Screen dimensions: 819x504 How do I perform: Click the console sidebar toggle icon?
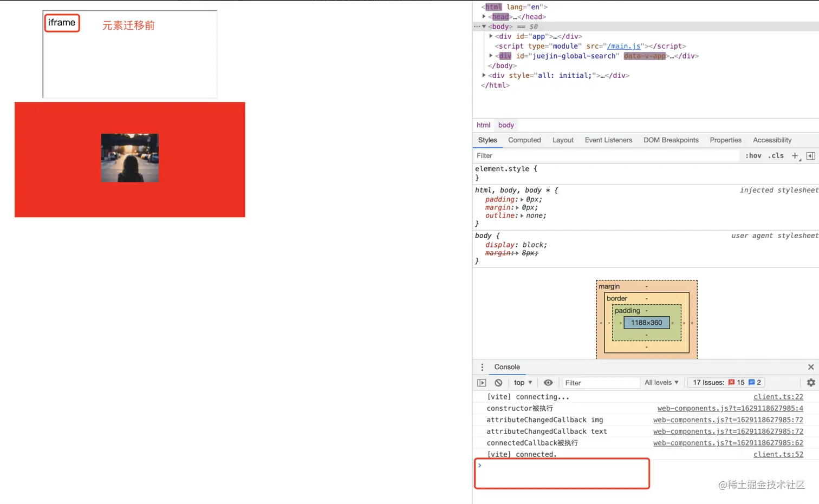point(482,383)
